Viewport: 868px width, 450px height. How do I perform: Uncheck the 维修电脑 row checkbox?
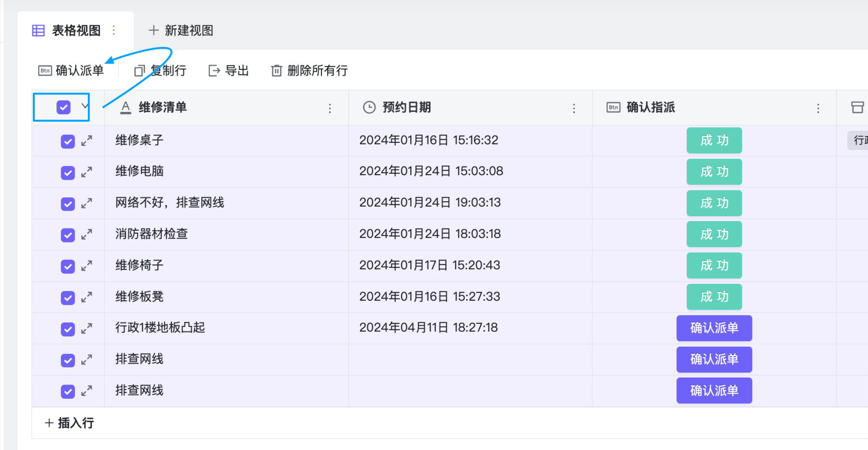pyautogui.click(x=68, y=172)
